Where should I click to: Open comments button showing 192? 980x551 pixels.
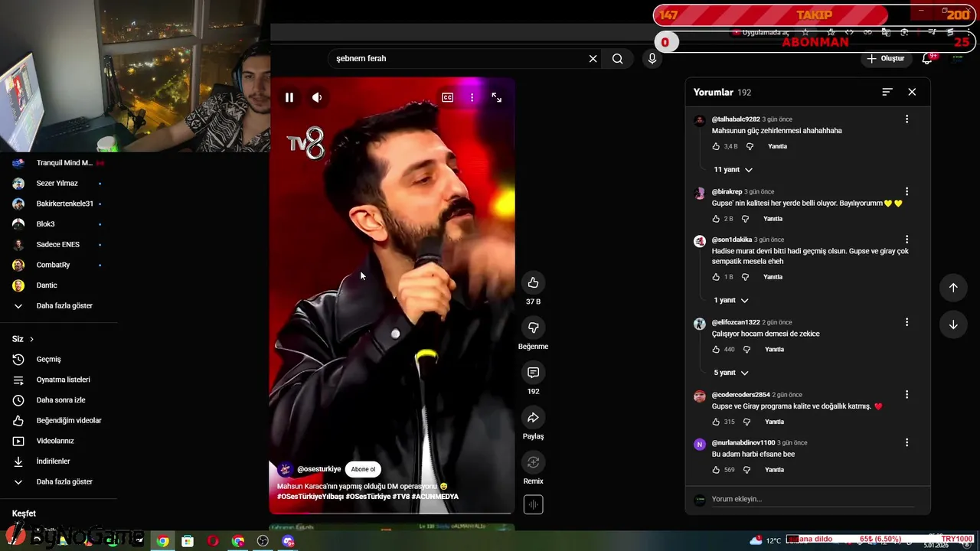[x=534, y=373]
